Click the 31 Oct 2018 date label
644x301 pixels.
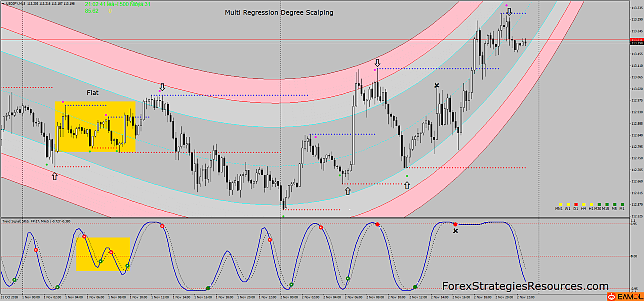[9, 297]
